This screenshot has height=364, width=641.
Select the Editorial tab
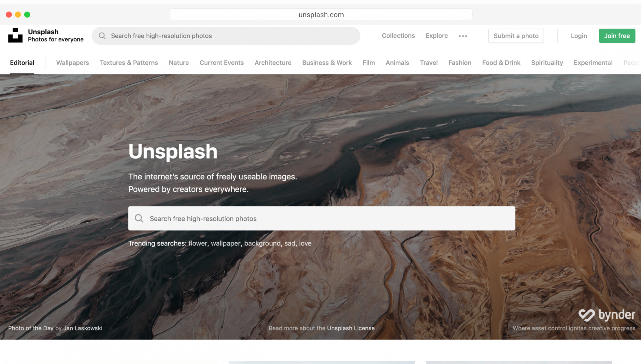[22, 63]
